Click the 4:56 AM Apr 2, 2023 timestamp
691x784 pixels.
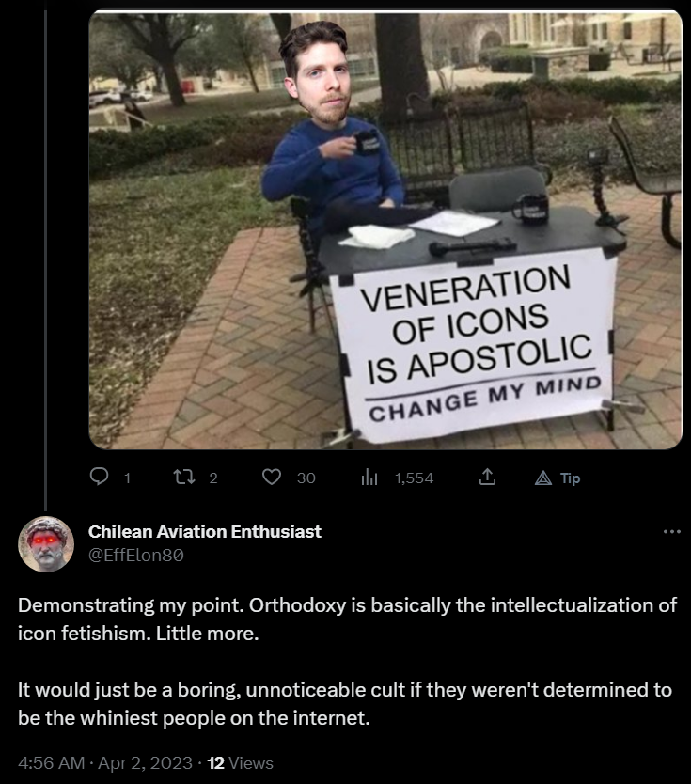pos(103,761)
